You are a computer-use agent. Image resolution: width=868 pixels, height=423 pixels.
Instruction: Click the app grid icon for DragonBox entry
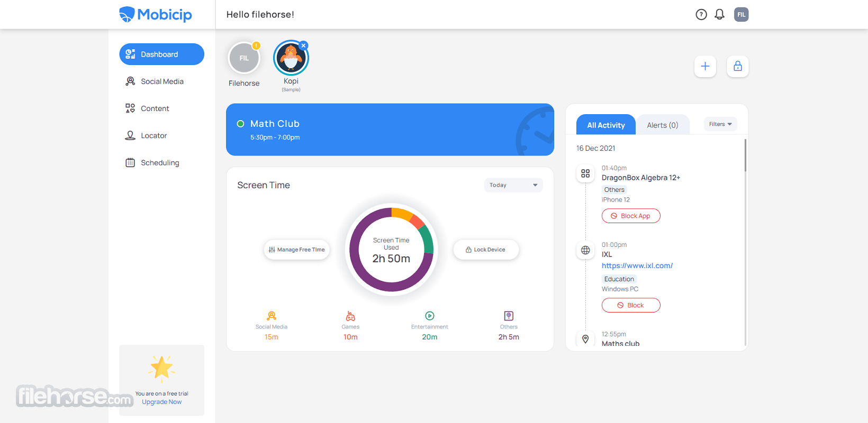(585, 173)
